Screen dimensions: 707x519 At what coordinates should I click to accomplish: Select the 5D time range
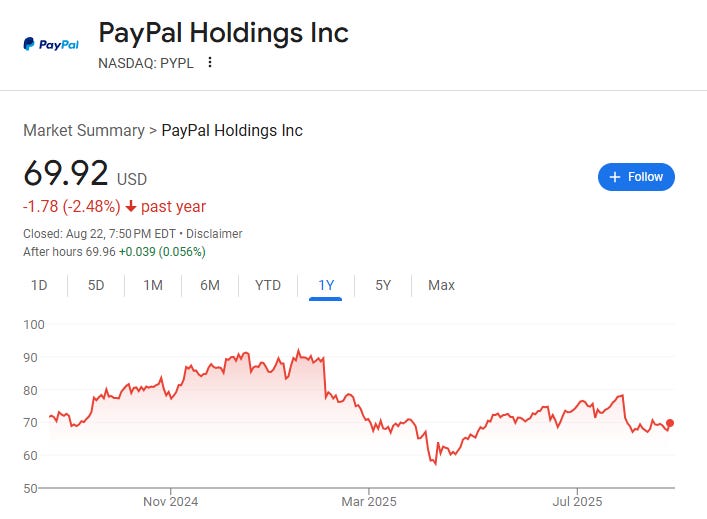[x=96, y=285]
